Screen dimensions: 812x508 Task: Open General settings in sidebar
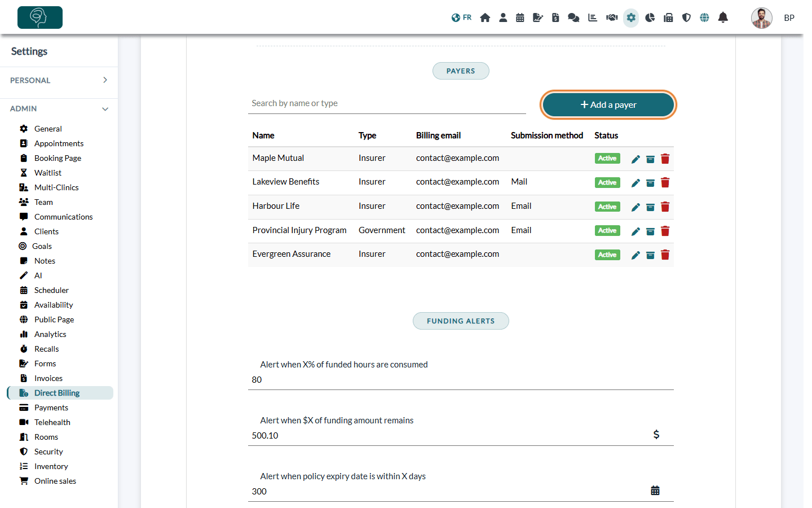[x=48, y=129]
